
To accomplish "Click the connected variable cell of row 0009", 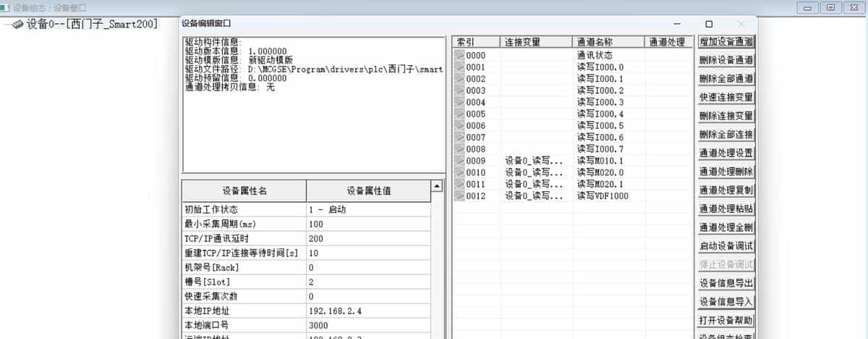I will 537,161.
